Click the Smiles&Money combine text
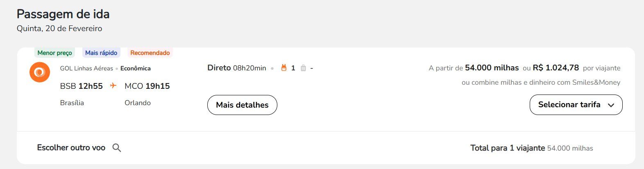 pyautogui.click(x=541, y=82)
